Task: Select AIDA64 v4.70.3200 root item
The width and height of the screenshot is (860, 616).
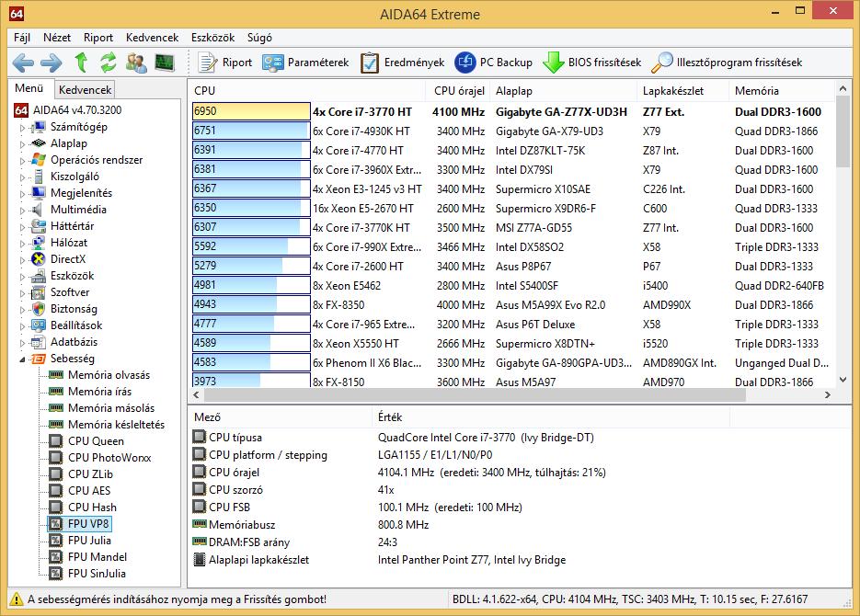Action: pyautogui.click(x=77, y=109)
